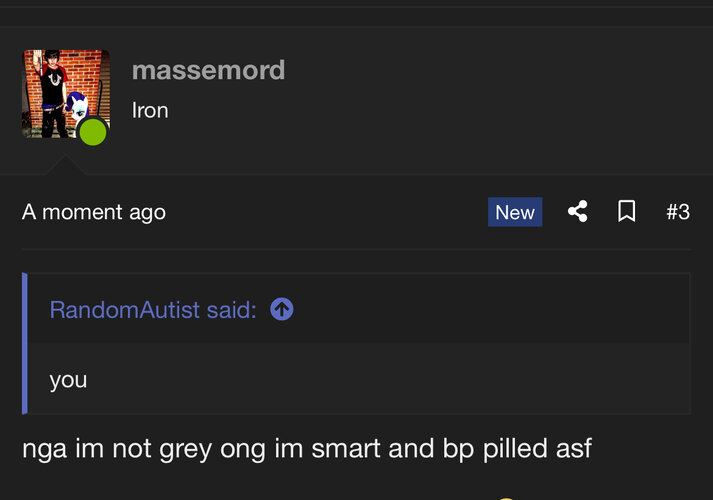The width and height of the screenshot is (713, 500).
Task: Click the quoted text 'you'
Action: (68, 380)
